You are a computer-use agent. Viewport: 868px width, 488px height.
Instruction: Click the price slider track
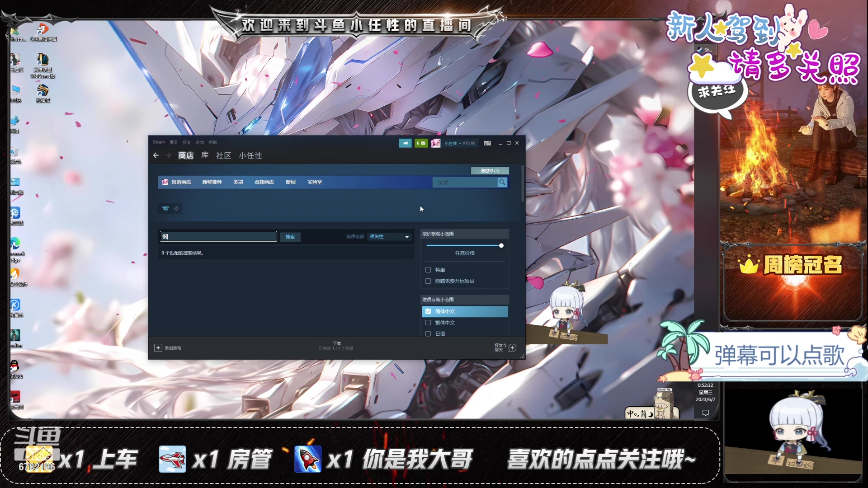(463, 245)
